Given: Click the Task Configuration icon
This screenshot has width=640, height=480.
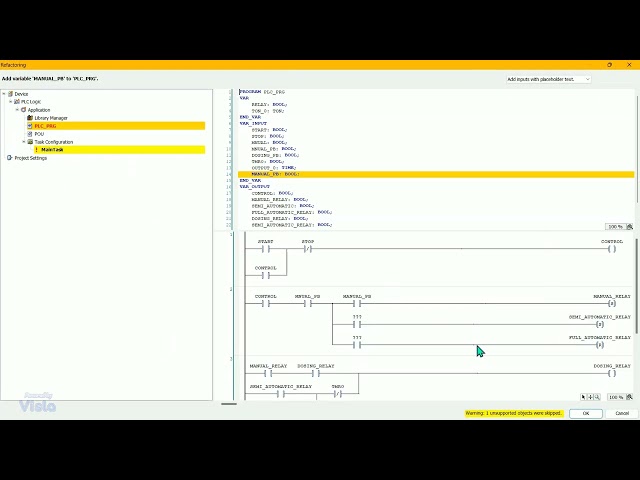Looking at the screenshot, I should (x=30, y=142).
